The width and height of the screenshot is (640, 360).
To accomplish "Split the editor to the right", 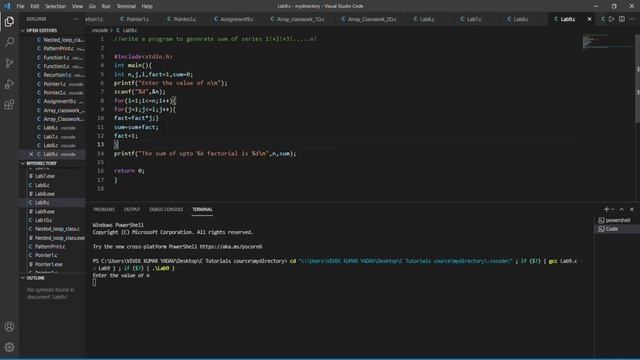I will click(x=622, y=19).
